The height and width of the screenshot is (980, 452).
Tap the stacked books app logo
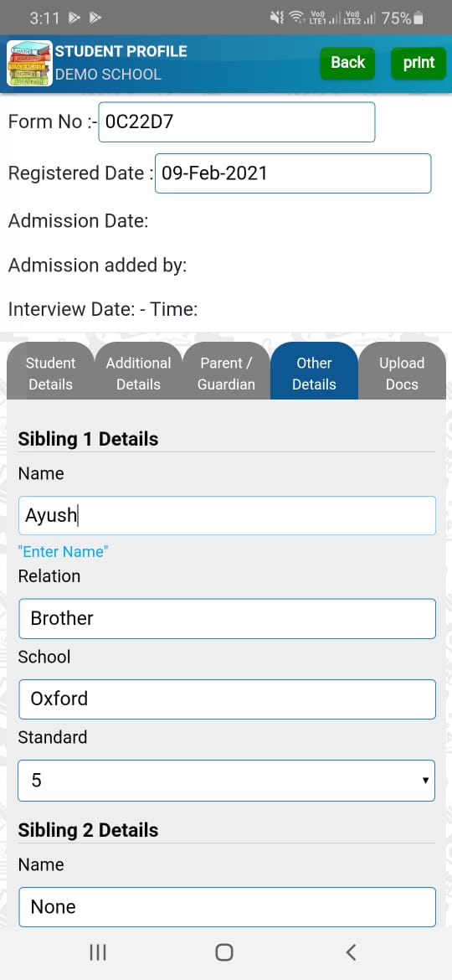pos(29,63)
